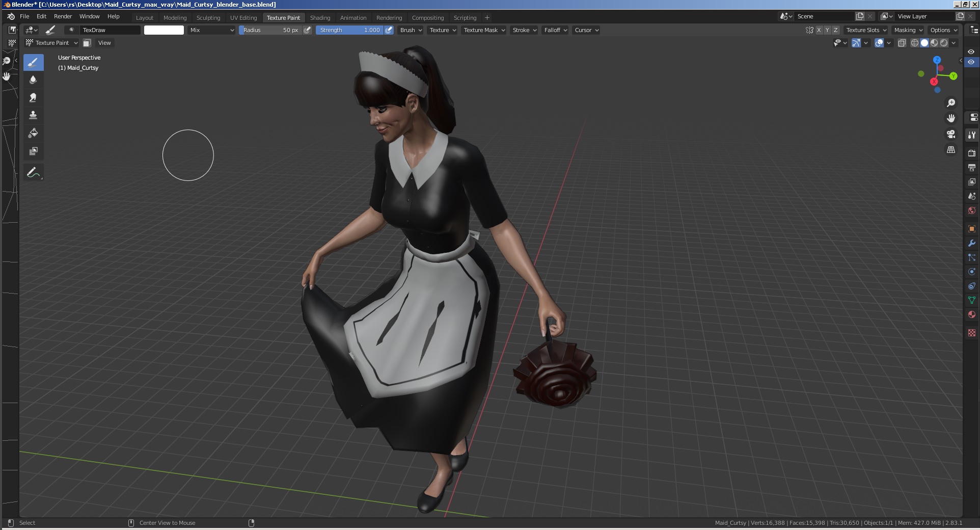Expand the Falloff dropdown
This screenshot has width=980, height=530.
[x=555, y=30]
